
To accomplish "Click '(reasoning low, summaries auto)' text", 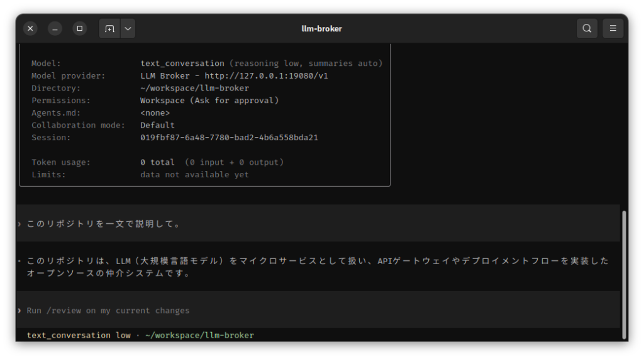I will pos(306,64).
